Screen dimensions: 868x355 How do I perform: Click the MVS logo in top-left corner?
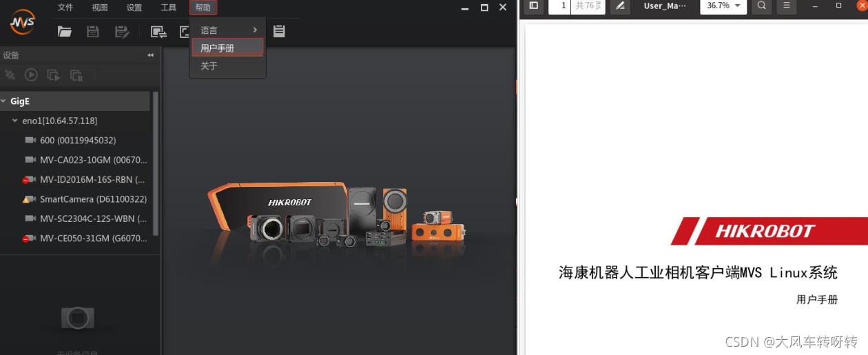[22, 22]
